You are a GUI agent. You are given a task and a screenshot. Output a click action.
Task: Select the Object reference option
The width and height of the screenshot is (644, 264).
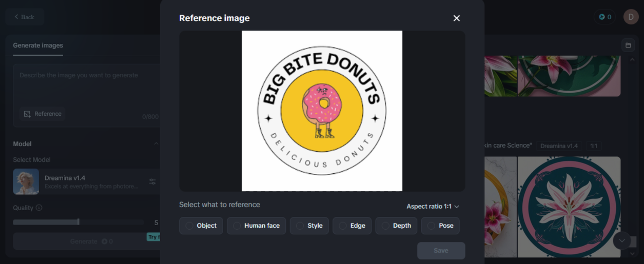[201, 226]
